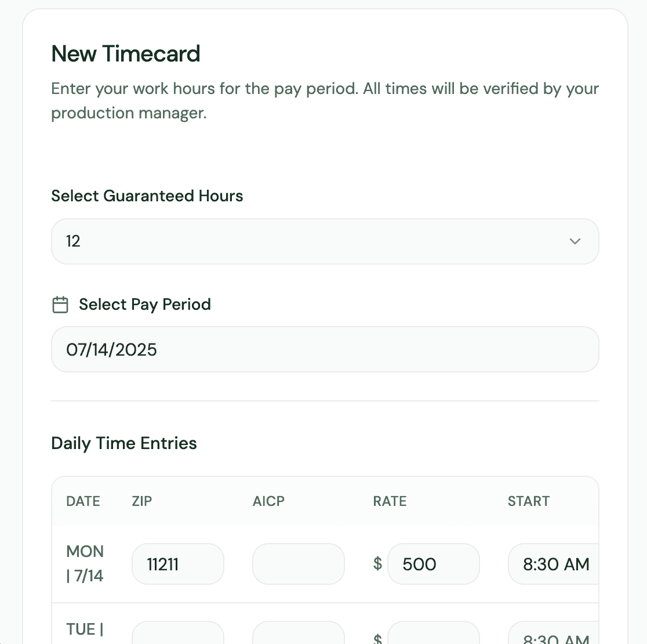Open the pay period date field 07/14/2025
The height and width of the screenshot is (644, 647).
coord(325,349)
